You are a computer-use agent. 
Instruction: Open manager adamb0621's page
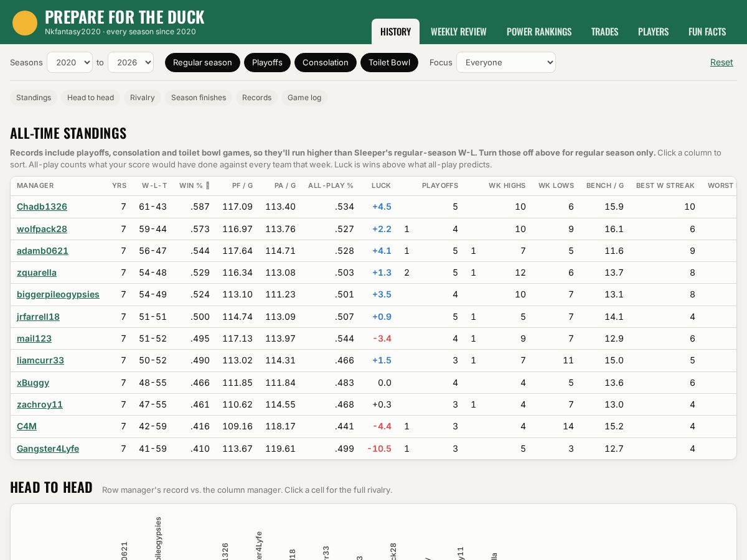pyautogui.click(x=42, y=251)
